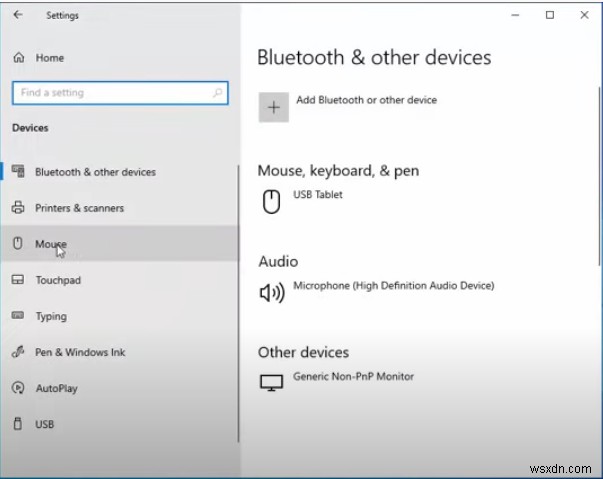Select Bluetooth & other devices in sidebar

tap(95, 172)
